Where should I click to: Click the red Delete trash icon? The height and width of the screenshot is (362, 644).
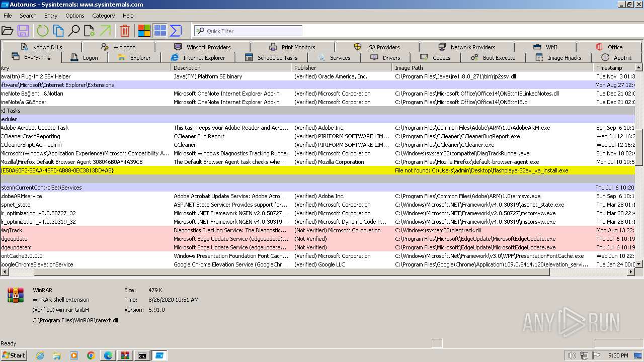(125, 31)
